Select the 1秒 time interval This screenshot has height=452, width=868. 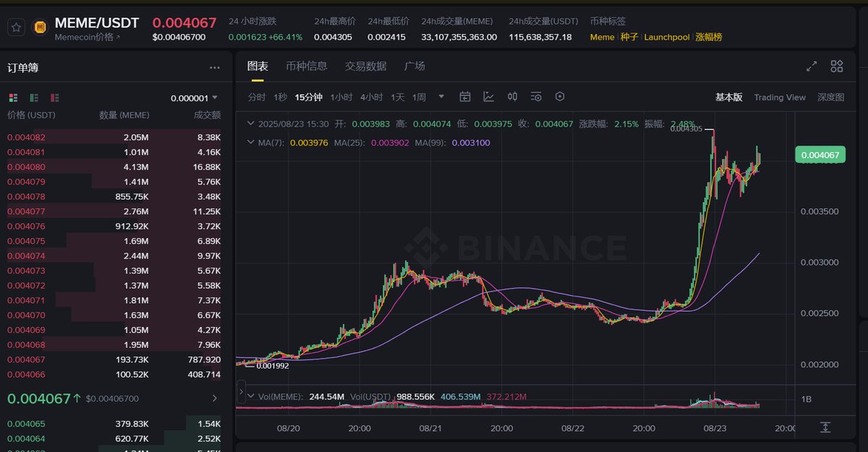281,97
